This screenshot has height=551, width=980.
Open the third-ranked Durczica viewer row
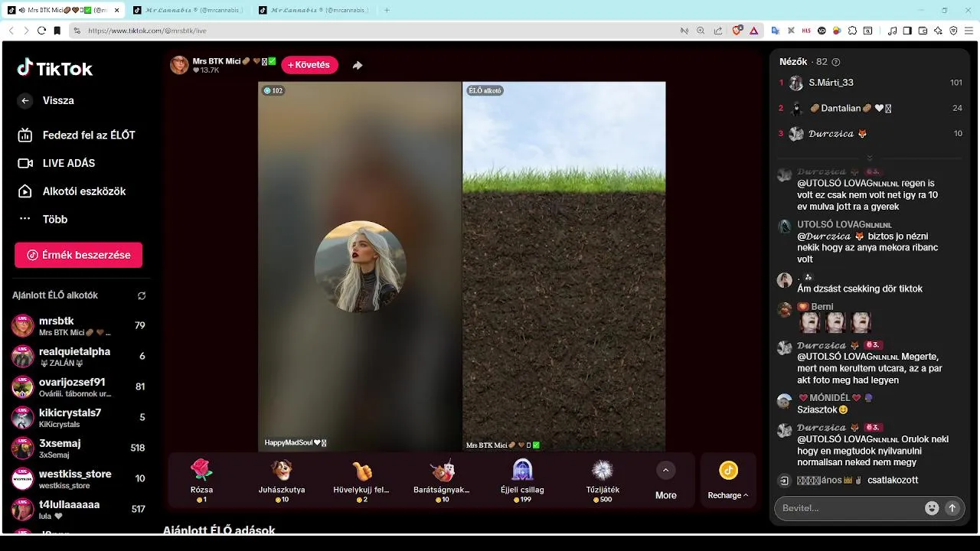870,134
